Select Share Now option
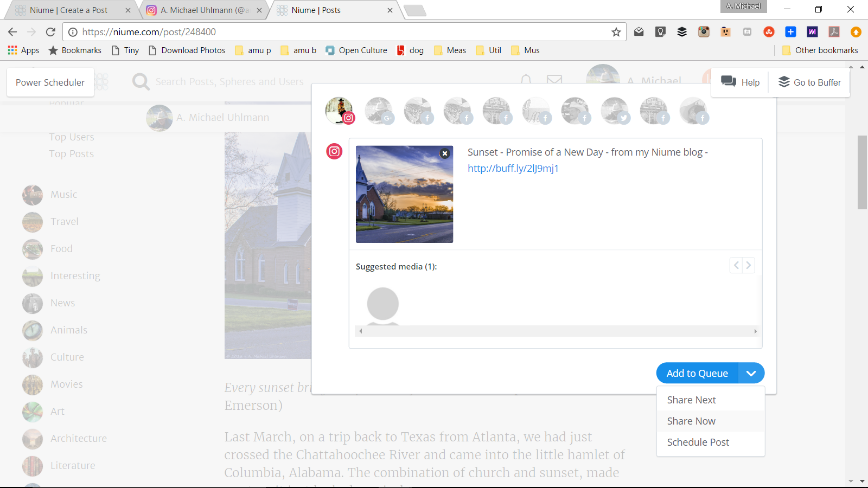This screenshot has width=868, height=488. [x=691, y=421]
